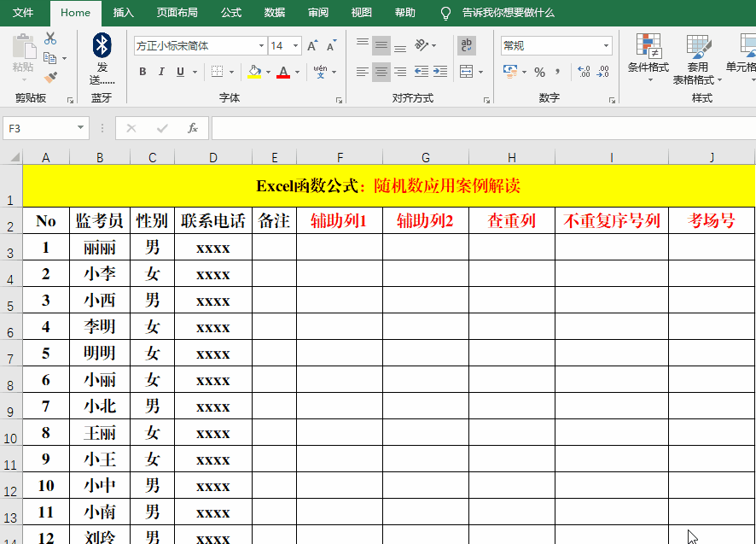Click the wén phonetic guide icon
Viewport: 756px width, 544px height.
pyautogui.click(x=320, y=72)
